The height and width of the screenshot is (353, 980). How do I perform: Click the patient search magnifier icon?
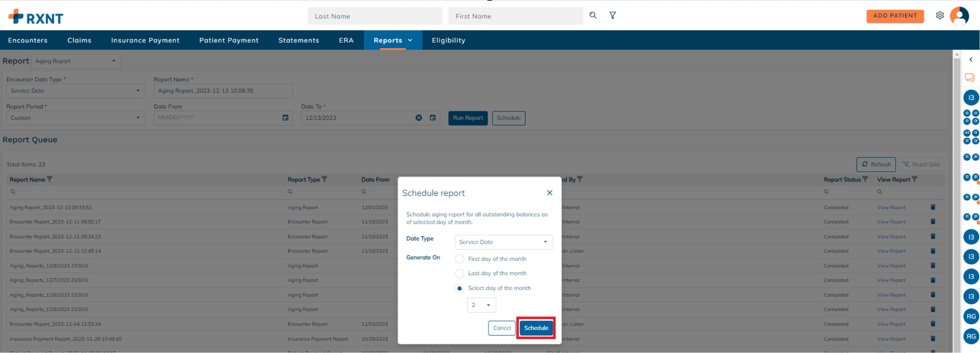[x=593, y=15]
